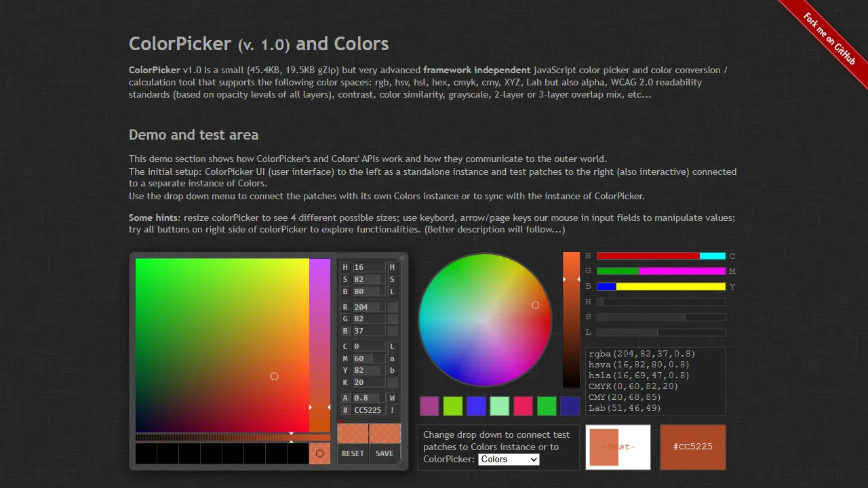Click the exclamation mark web-safe button

click(392, 410)
